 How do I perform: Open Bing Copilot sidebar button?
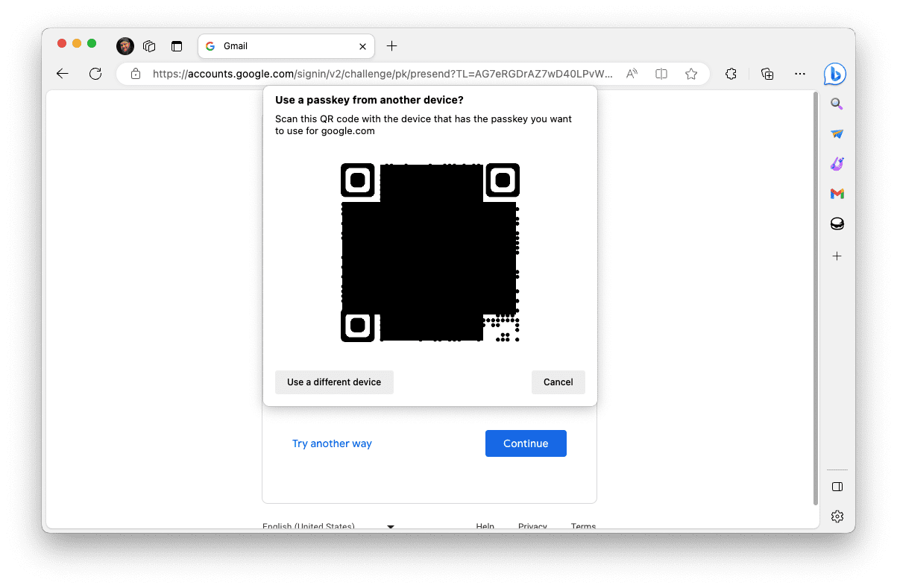pyautogui.click(x=835, y=75)
